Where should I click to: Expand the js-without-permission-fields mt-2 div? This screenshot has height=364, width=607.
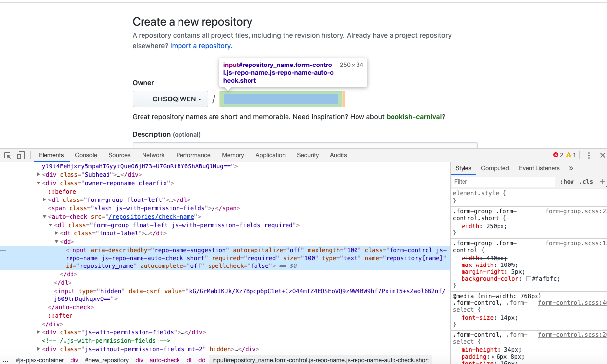(x=39, y=349)
